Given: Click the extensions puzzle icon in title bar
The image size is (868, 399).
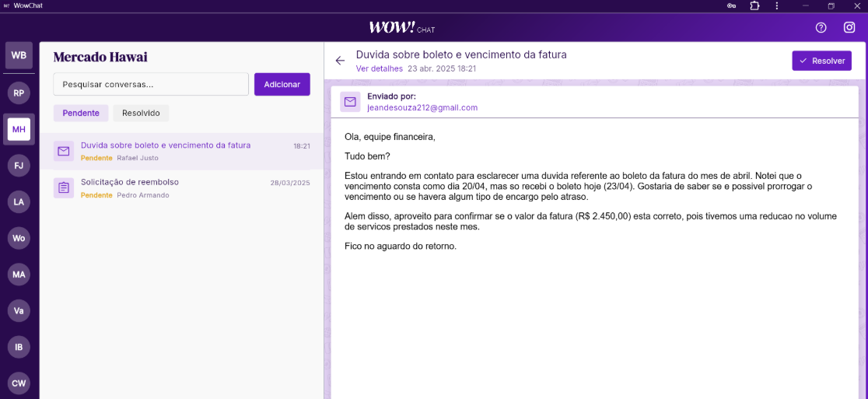Looking at the screenshot, I should click(754, 5).
